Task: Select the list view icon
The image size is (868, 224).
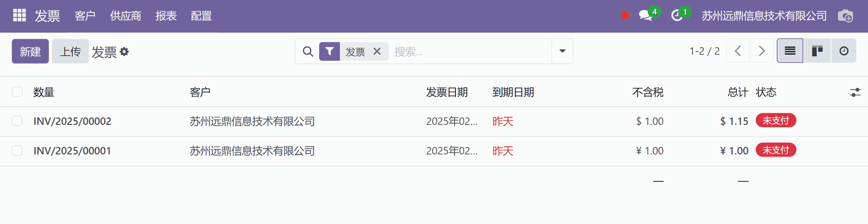Action: [x=790, y=51]
